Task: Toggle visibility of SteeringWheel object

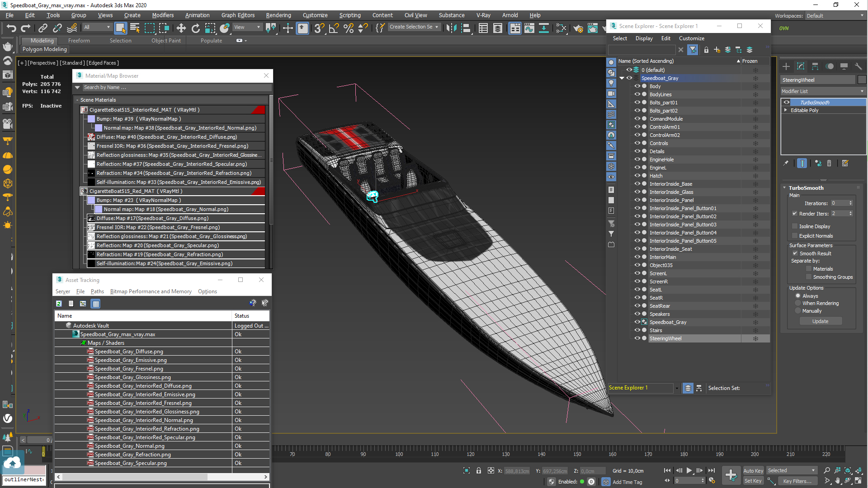Action: point(637,338)
